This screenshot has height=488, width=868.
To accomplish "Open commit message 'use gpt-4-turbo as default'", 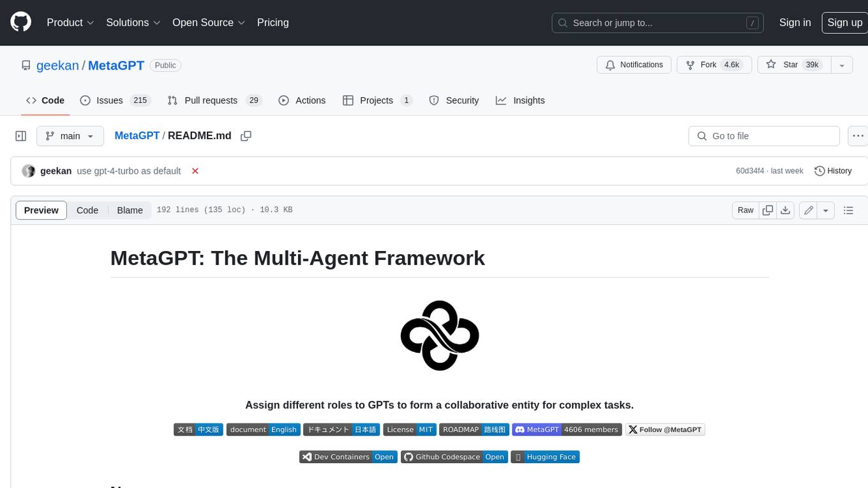I will pos(129,171).
